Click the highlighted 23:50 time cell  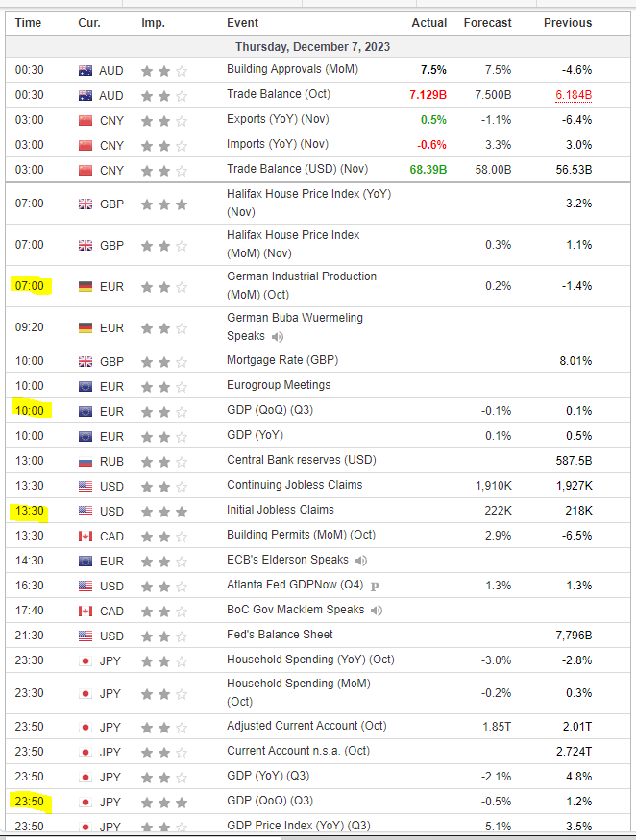30,801
